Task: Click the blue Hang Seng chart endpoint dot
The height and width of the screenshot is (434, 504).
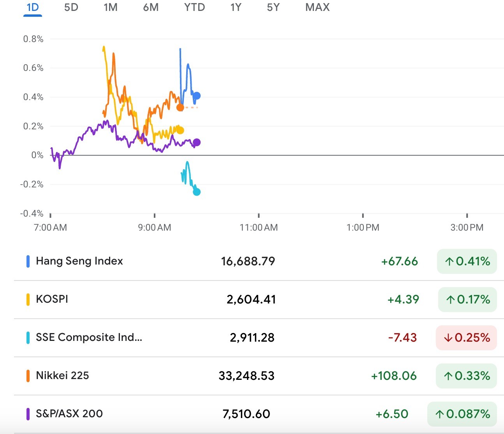Action: tap(197, 96)
